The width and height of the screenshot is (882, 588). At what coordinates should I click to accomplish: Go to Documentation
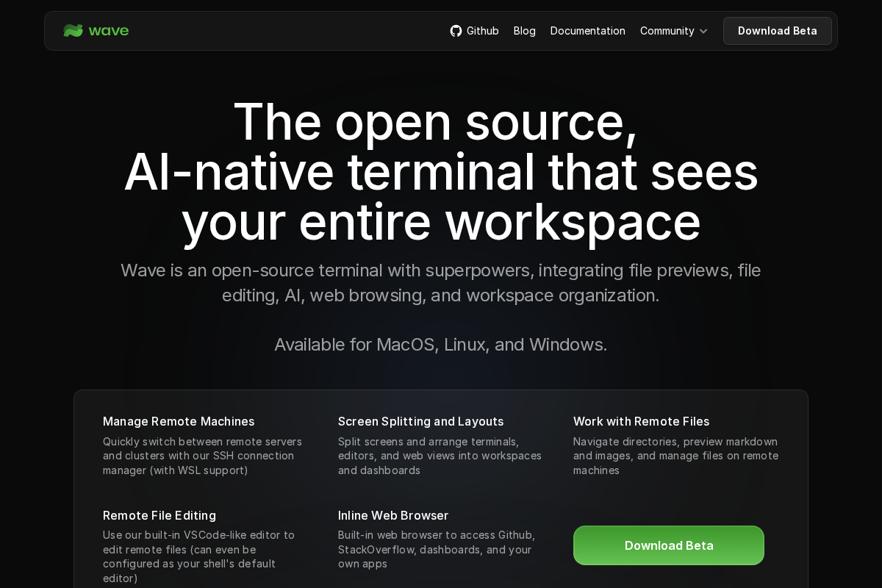pyautogui.click(x=588, y=31)
